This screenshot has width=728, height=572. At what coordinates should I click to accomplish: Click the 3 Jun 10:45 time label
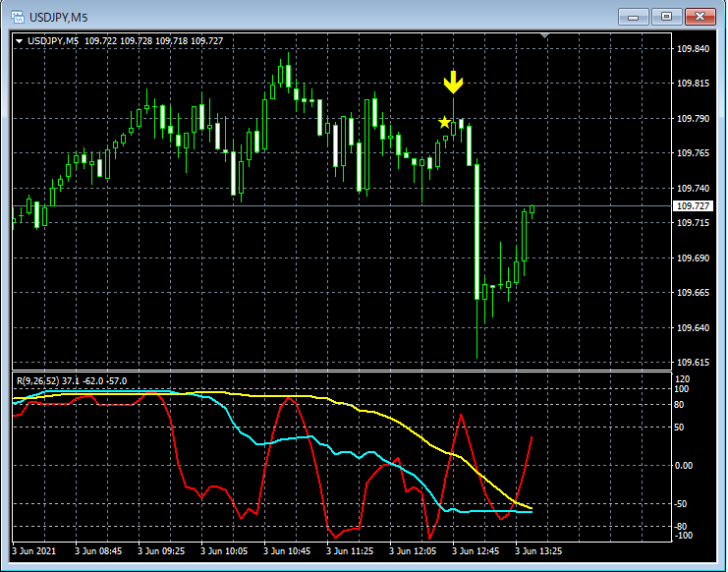pyautogui.click(x=287, y=551)
